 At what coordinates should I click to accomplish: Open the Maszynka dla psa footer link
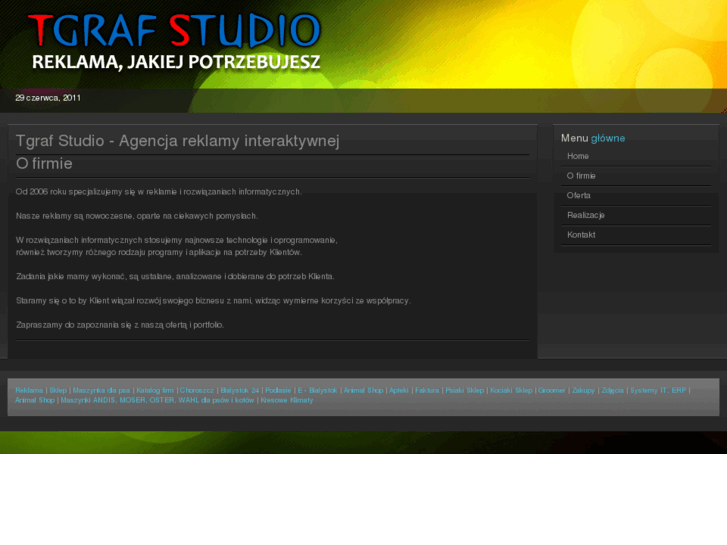click(102, 390)
